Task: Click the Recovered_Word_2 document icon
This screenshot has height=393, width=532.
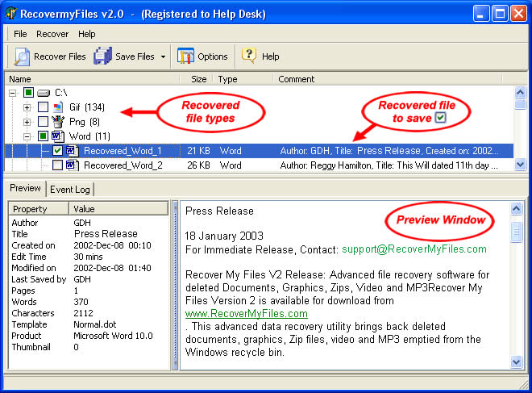Action: [x=73, y=165]
